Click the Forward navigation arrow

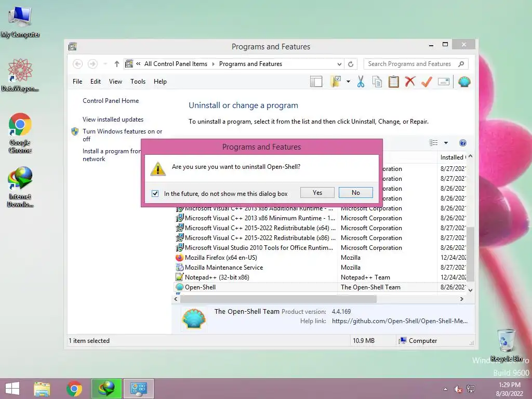click(92, 64)
